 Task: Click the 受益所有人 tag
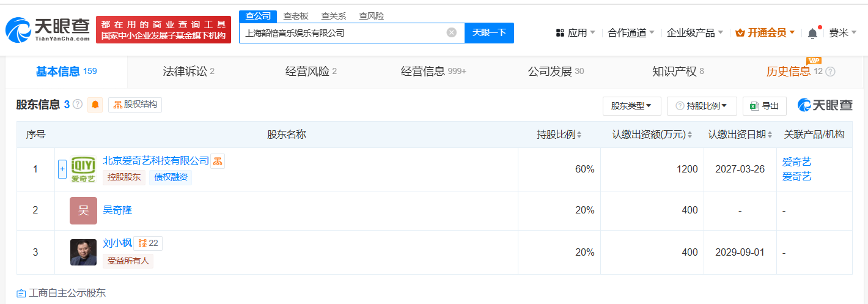coord(128,261)
